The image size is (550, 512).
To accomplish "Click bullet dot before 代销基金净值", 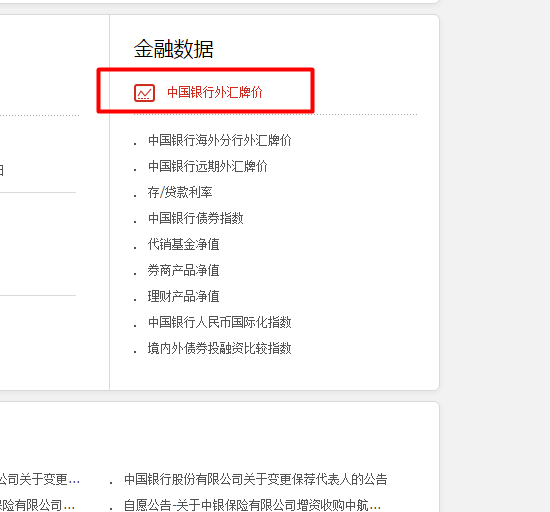I will 135,248.
